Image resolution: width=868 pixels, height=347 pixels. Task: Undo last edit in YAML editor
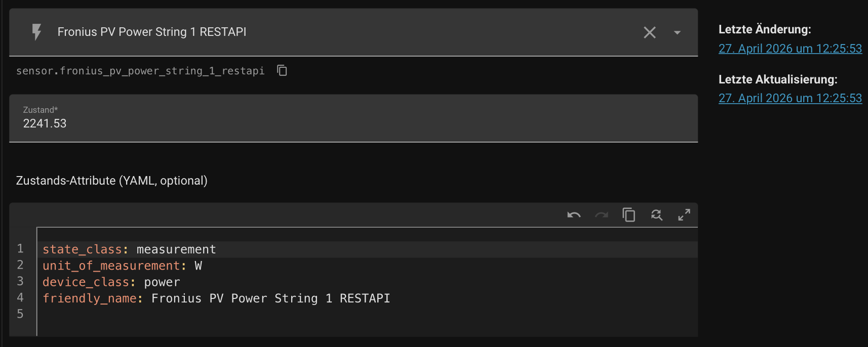574,215
